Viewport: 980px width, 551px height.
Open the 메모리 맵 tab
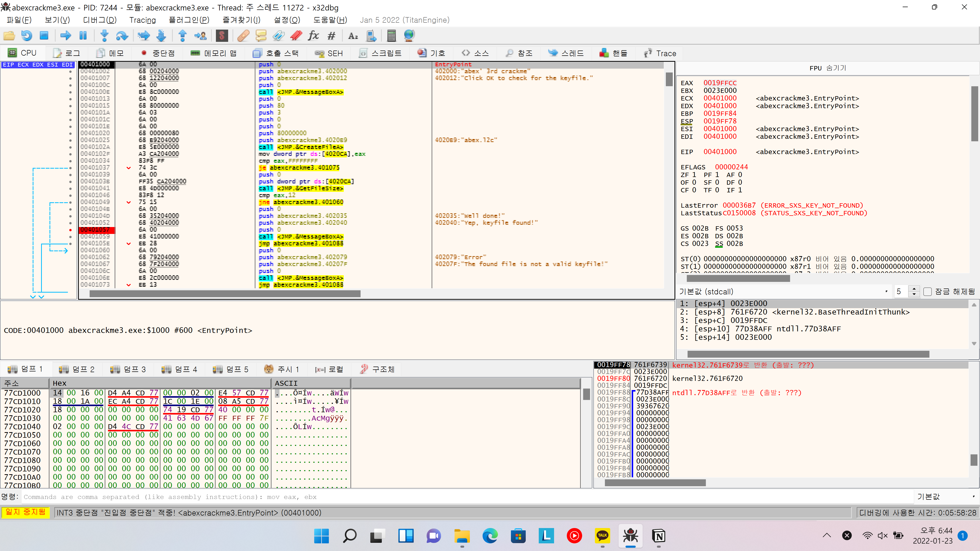click(x=213, y=53)
